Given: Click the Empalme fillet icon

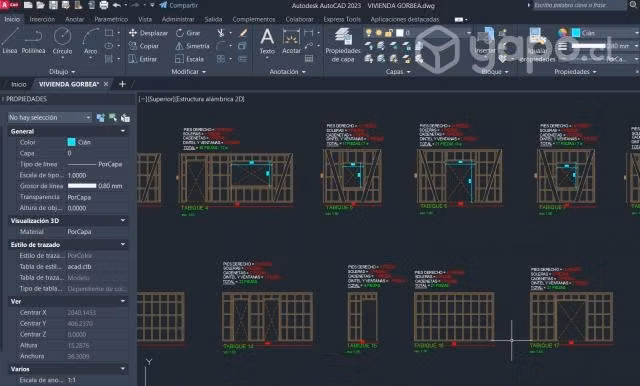Looking at the screenshot, I should tap(221, 46).
